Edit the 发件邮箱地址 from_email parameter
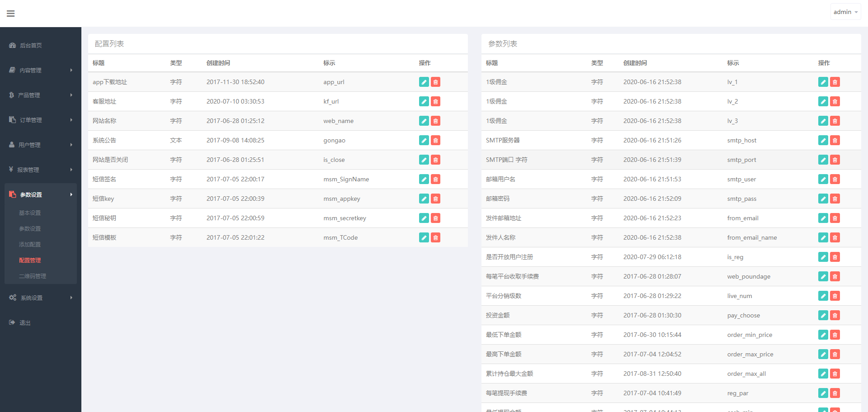The width and height of the screenshot is (868, 412). coord(823,218)
